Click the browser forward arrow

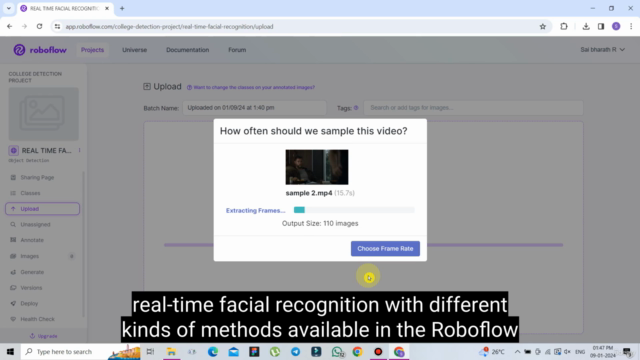(x=24, y=27)
